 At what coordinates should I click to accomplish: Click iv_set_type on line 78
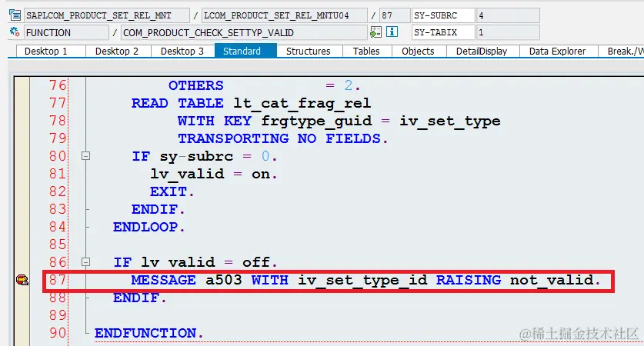pyautogui.click(x=450, y=121)
